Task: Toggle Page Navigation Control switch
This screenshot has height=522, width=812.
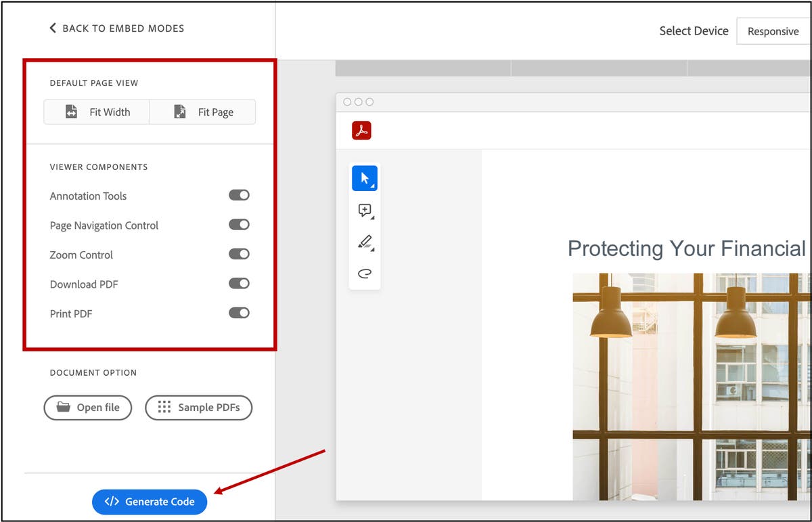Action: pos(239,225)
